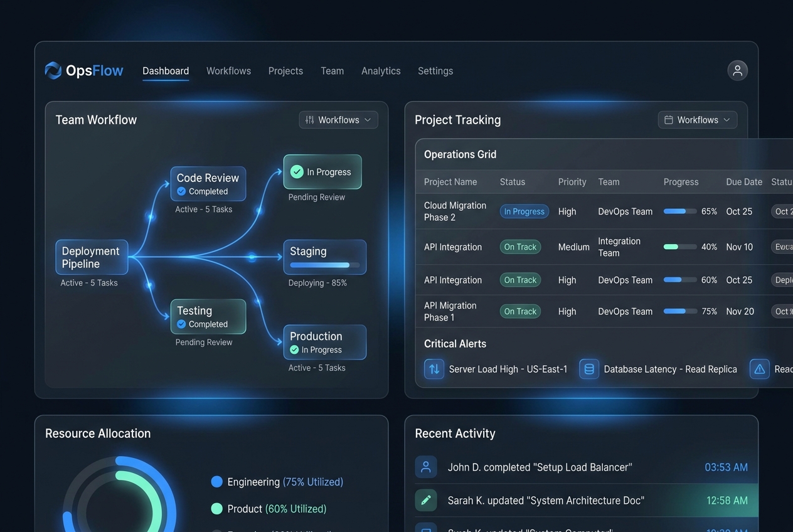
Task: Switch to the Analytics tab
Action: point(381,71)
